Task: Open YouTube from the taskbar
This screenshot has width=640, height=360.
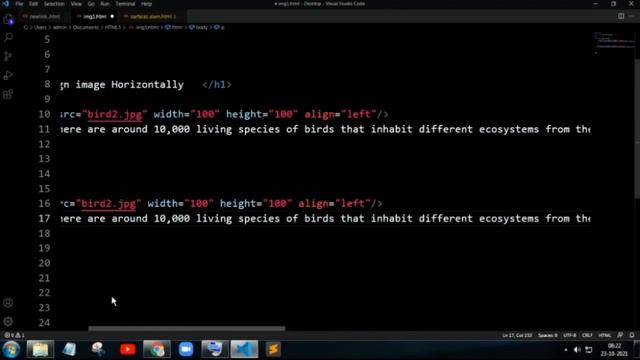Action: pos(127,349)
